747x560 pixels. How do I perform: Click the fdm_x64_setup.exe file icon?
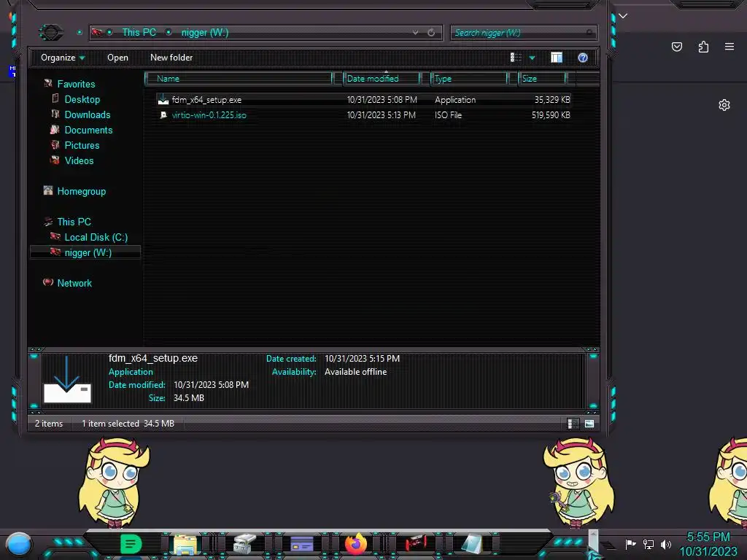pyautogui.click(x=163, y=99)
